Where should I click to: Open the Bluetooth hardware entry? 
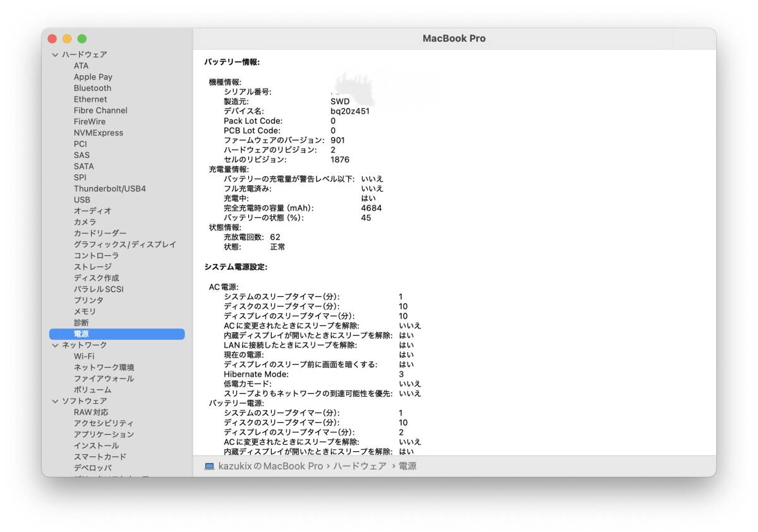coord(92,88)
